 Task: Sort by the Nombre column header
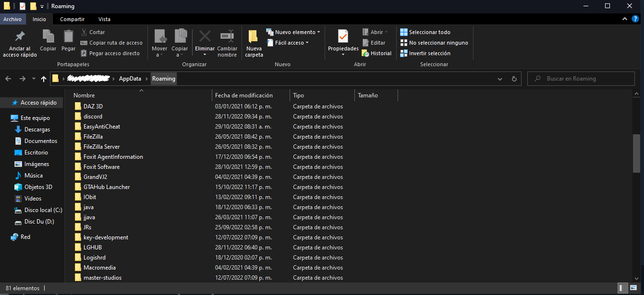tap(84, 95)
